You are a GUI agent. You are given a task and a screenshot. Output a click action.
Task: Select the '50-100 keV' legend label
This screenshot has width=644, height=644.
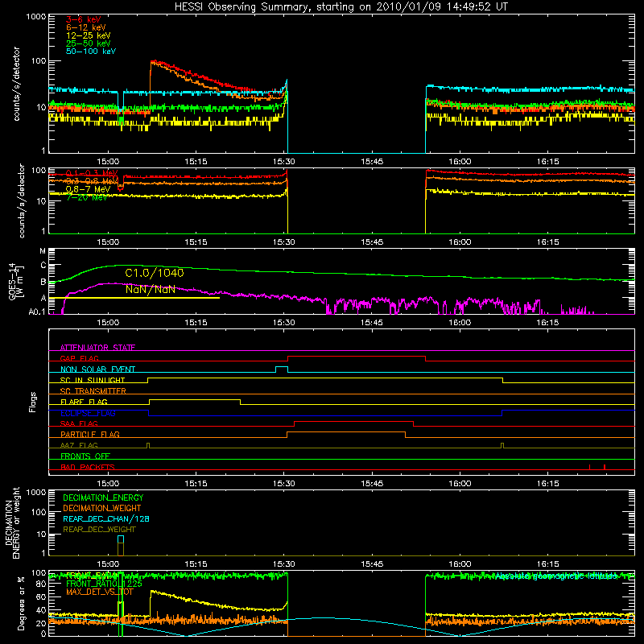(91, 52)
